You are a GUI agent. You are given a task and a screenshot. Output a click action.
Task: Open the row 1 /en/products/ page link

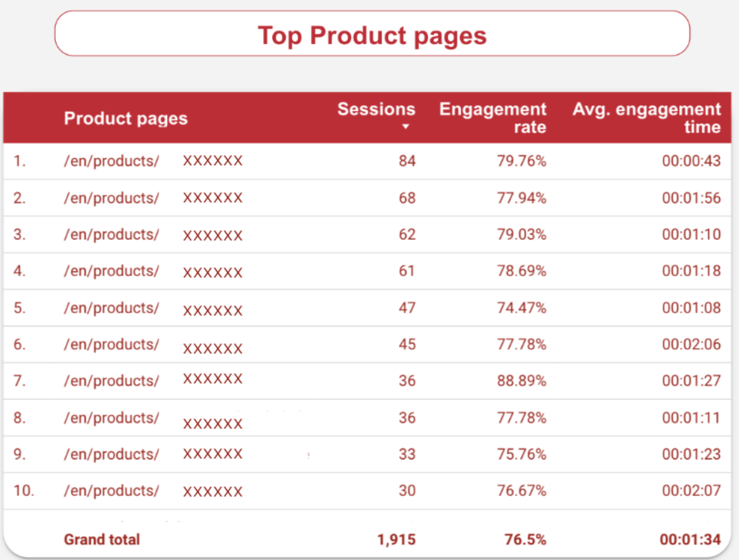[111, 161]
